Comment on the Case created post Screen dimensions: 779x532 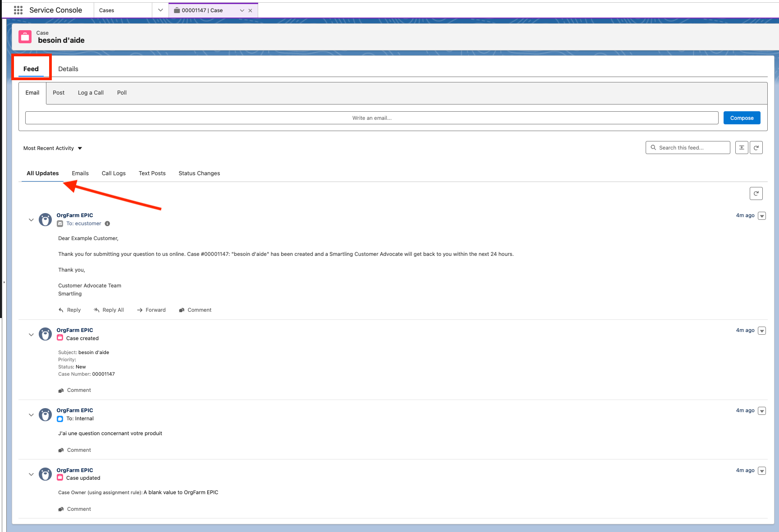coord(75,390)
